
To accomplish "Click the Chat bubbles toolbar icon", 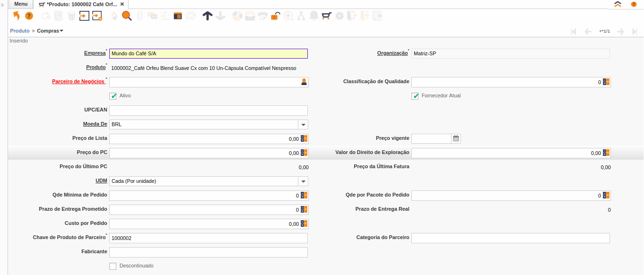I will pos(152,16).
